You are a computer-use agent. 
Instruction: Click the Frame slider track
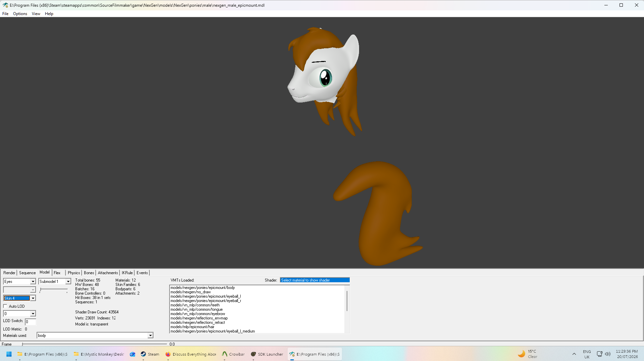95,344
